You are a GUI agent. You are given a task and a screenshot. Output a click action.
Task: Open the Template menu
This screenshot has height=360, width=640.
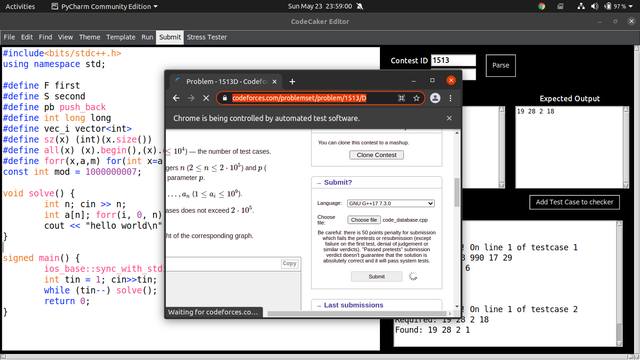(x=121, y=37)
